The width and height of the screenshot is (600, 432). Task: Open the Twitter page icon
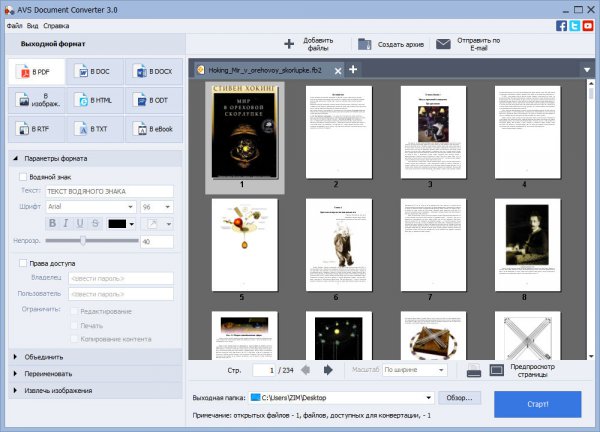575,26
